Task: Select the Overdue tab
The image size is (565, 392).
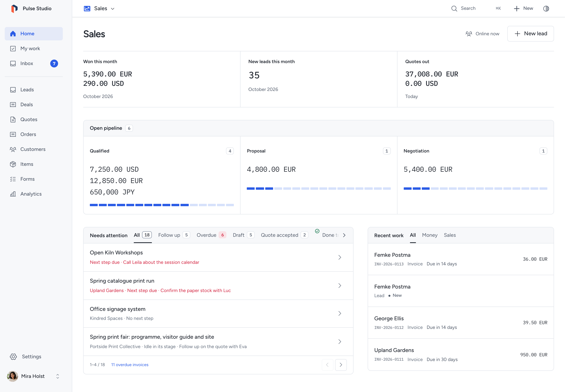Action: point(211,235)
